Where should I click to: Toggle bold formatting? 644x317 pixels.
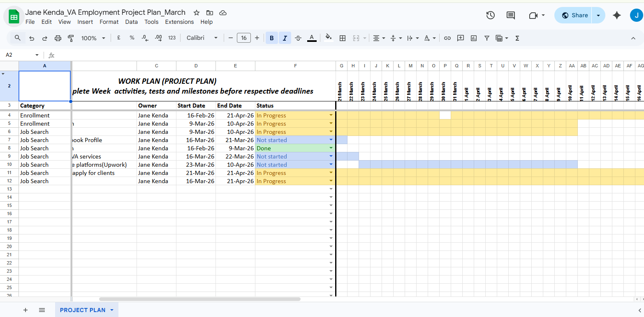click(272, 38)
